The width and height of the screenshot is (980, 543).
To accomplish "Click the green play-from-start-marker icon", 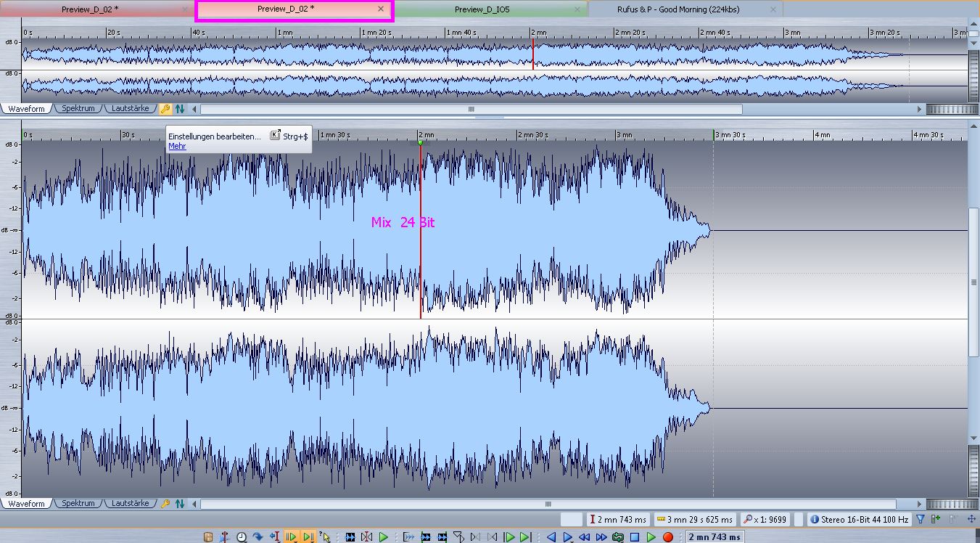I will (x=508, y=537).
